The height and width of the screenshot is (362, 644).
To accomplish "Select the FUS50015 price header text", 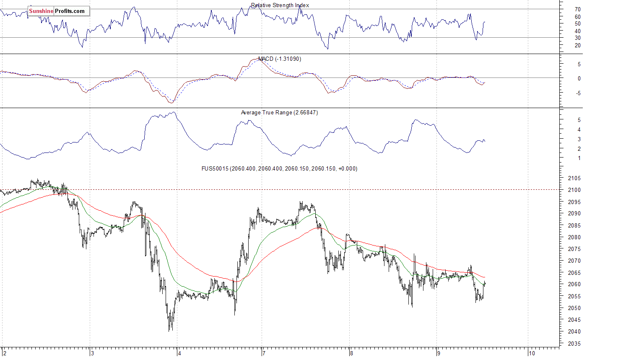I will click(279, 169).
